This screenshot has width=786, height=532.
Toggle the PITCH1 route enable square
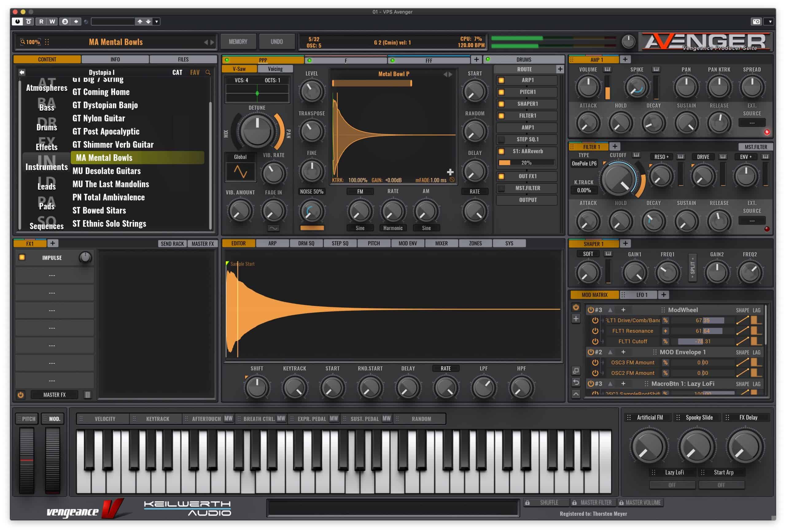click(501, 92)
